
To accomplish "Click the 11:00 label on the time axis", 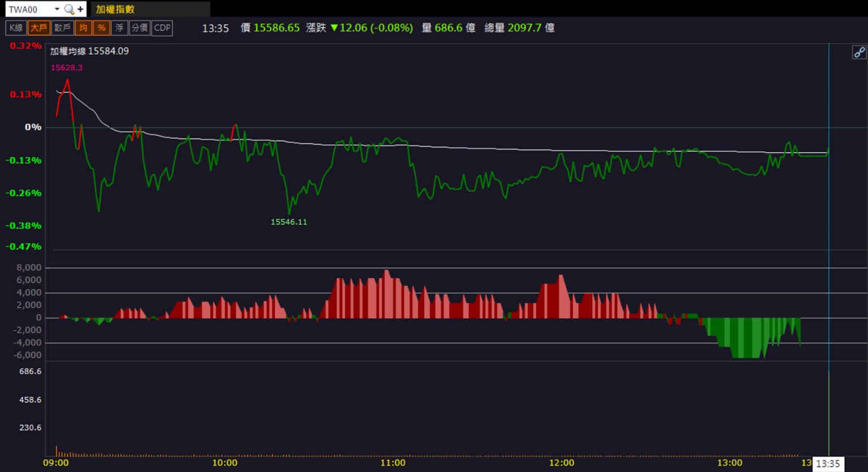I will [393, 463].
